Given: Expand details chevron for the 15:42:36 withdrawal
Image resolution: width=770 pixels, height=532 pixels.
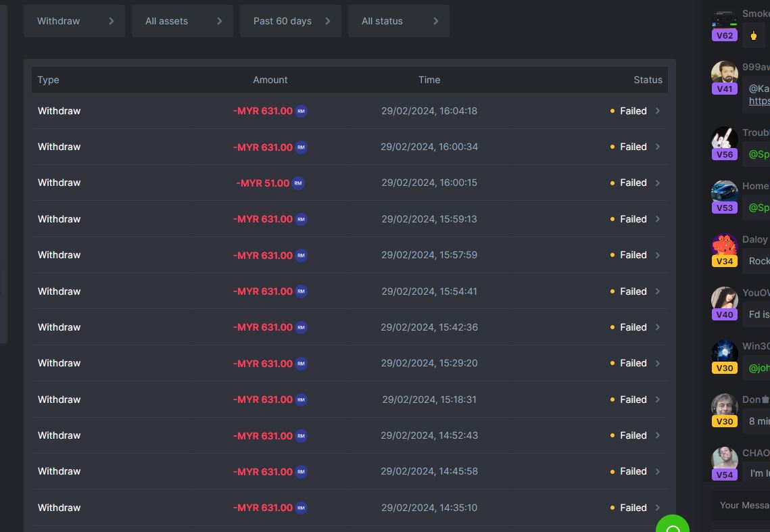Looking at the screenshot, I should (657, 327).
